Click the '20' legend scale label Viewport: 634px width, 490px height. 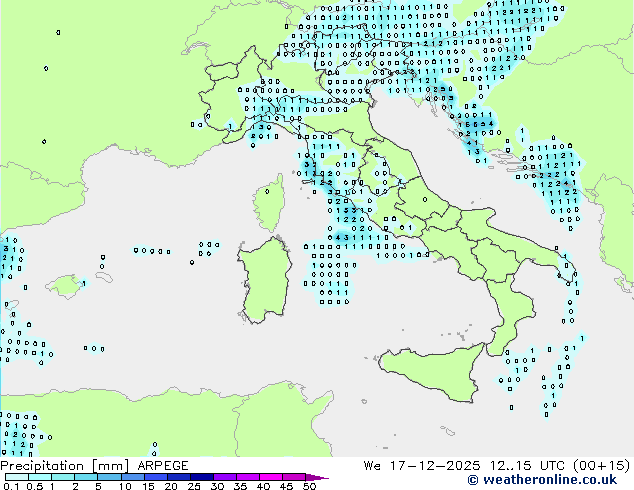click(171, 486)
